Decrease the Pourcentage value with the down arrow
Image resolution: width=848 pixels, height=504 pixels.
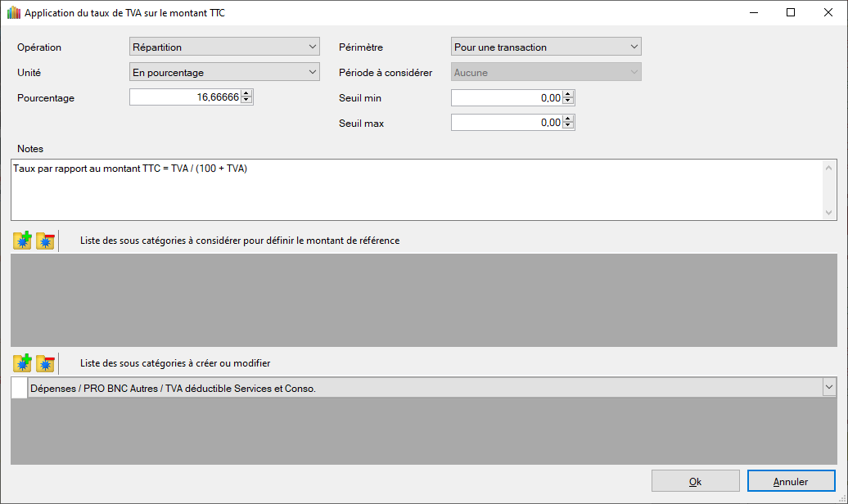point(247,101)
